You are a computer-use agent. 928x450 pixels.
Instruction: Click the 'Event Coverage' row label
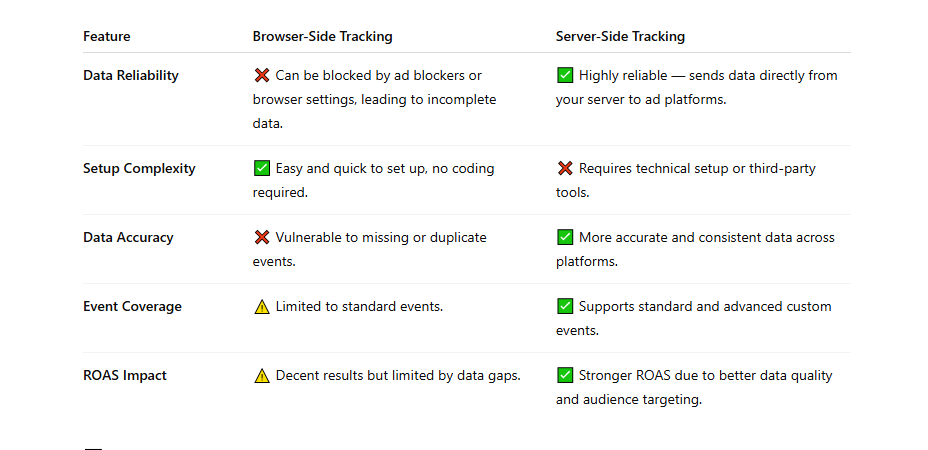[132, 307]
